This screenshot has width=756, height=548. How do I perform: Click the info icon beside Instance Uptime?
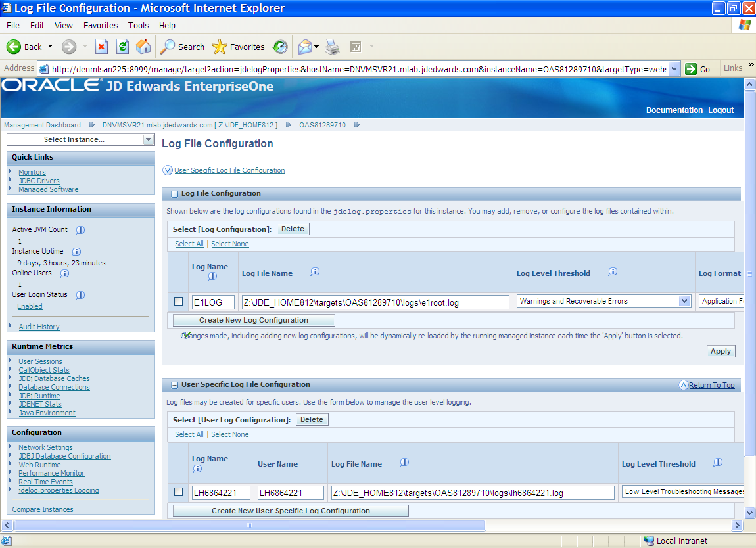pyautogui.click(x=76, y=252)
